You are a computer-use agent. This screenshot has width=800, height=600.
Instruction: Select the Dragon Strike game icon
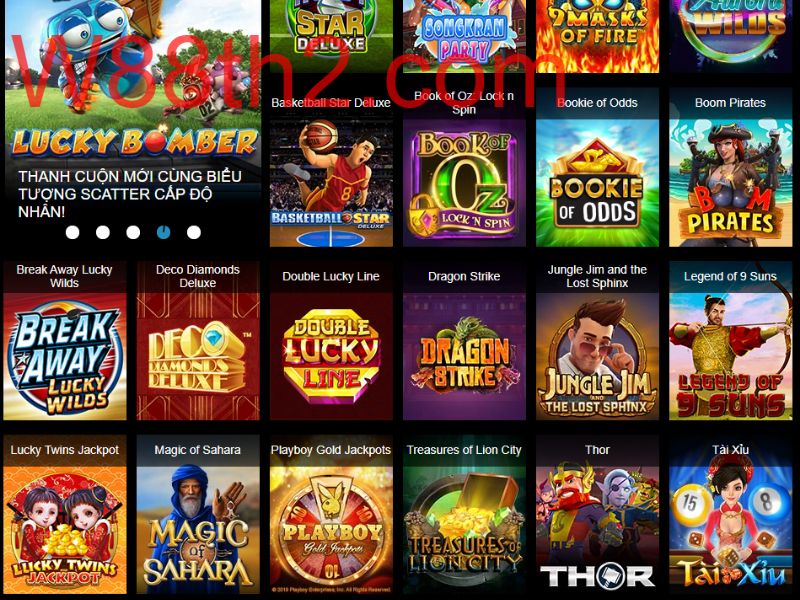coord(464,356)
